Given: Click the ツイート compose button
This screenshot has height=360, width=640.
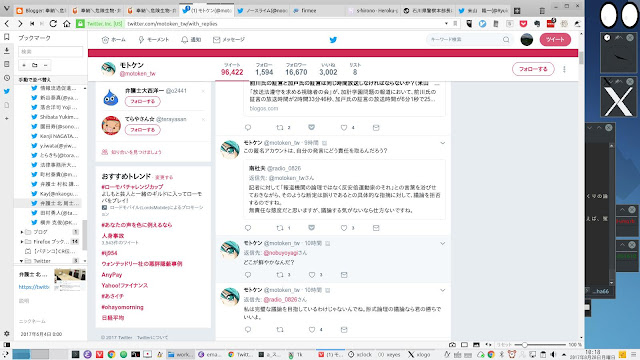Looking at the screenshot, I should (x=555, y=40).
